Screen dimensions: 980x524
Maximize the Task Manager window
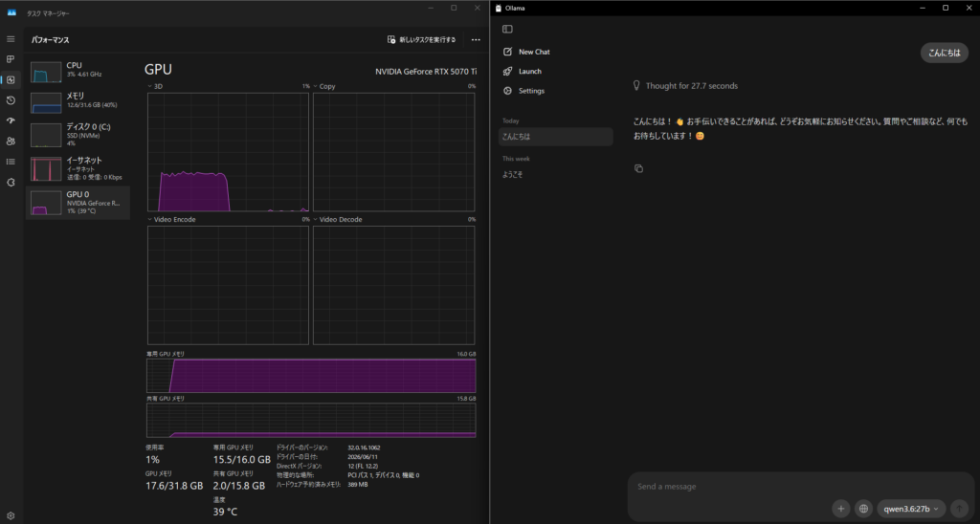tap(454, 8)
